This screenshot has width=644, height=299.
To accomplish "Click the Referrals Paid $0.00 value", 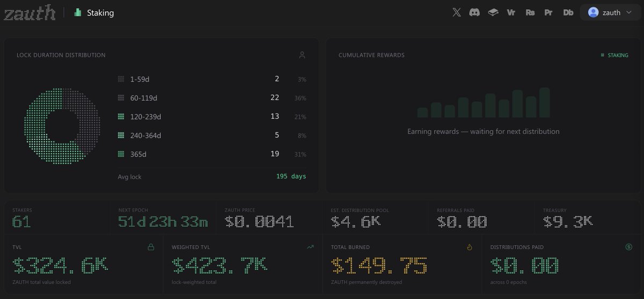I will [x=462, y=221].
